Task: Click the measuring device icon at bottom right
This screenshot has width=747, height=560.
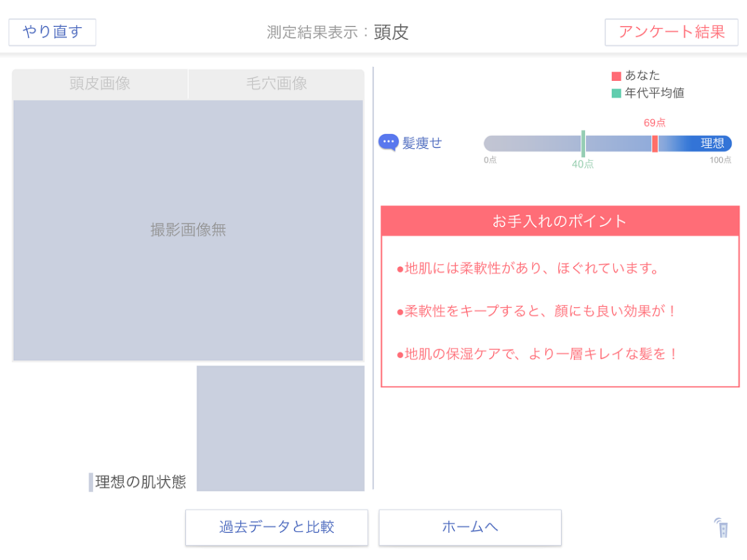Action: tap(721, 527)
